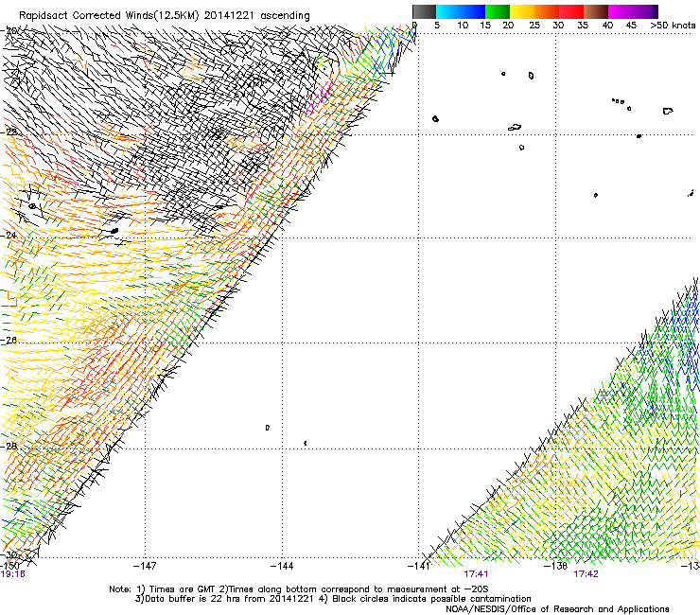The width and height of the screenshot is (700, 615).
Task: Click the '-147' longitude axis label
Action: [145, 566]
